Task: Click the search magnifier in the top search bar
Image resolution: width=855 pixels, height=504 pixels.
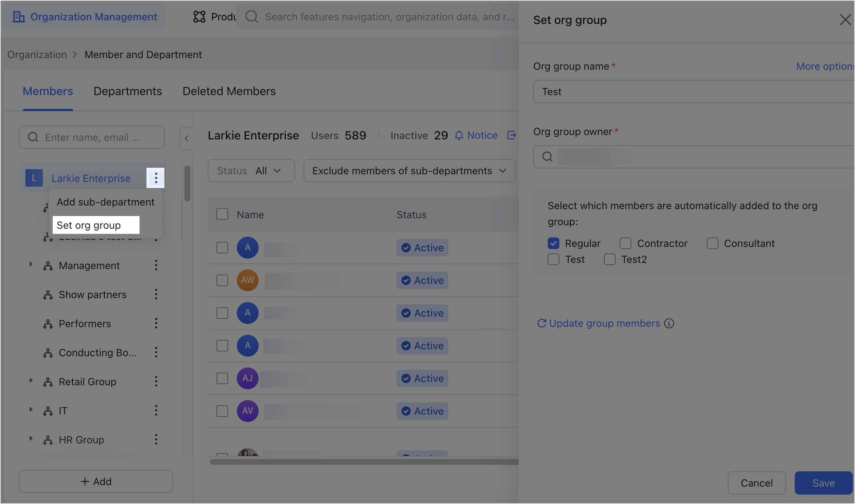Action: coord(252,17)
